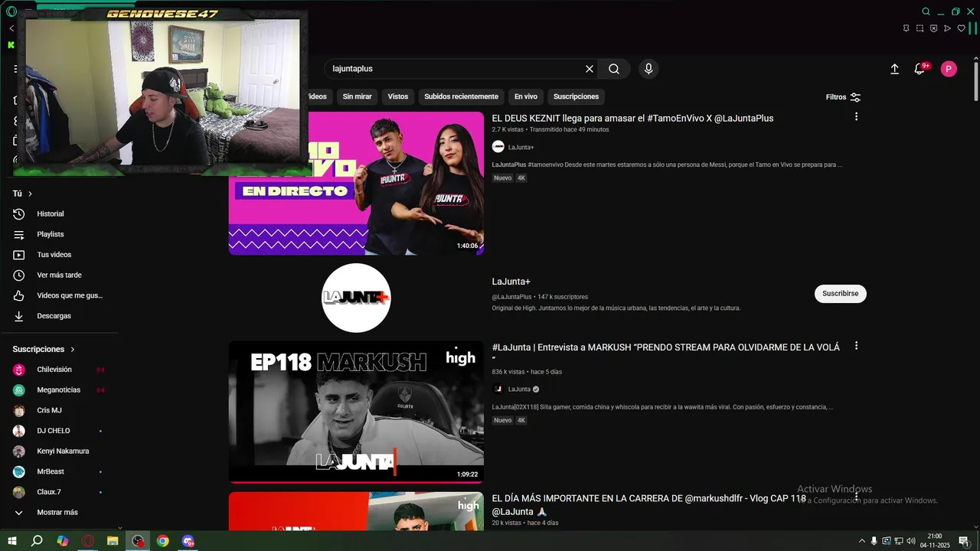Open the MrBeast channel avatar
Image resolution: width=980 pixels, height=551 pixels.
(x=19, y=471)
